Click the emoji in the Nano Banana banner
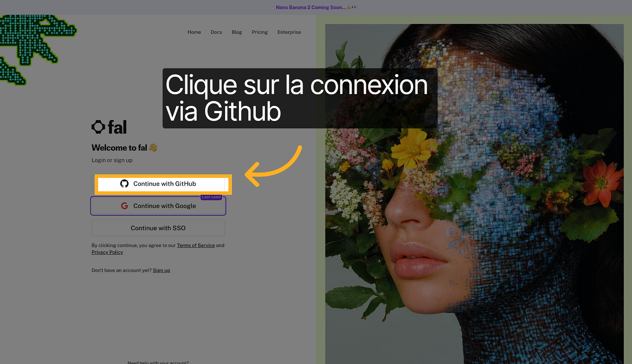 349,7
